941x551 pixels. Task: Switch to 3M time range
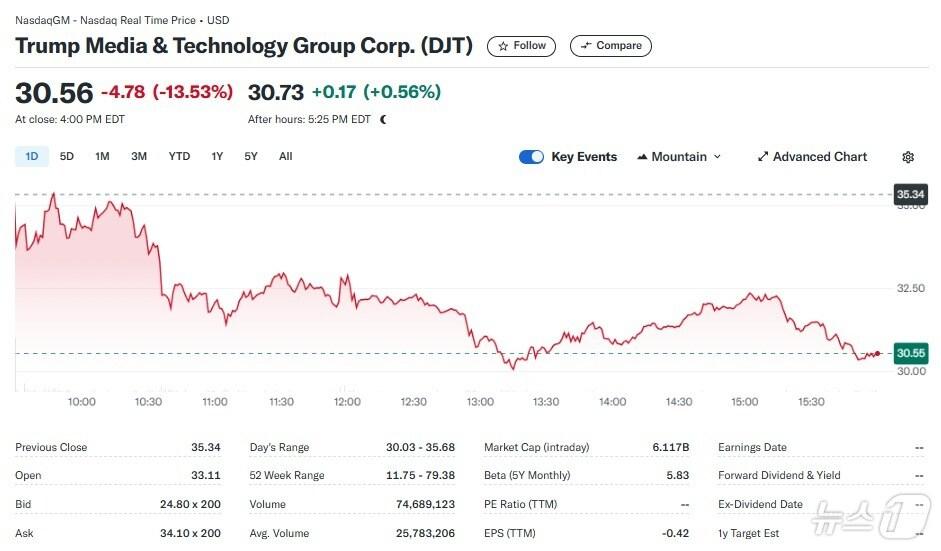[139, 156]
